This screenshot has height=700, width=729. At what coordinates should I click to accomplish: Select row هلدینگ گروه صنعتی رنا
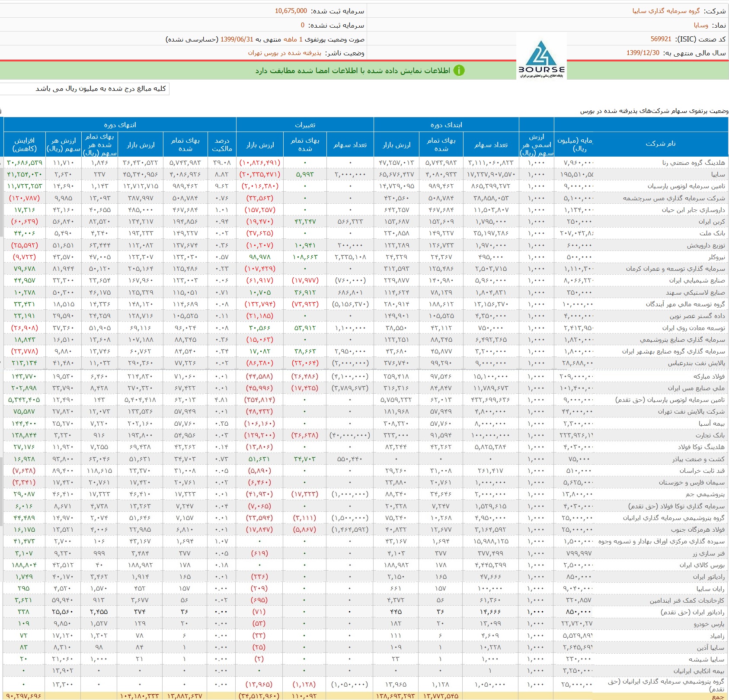(366, 163)
